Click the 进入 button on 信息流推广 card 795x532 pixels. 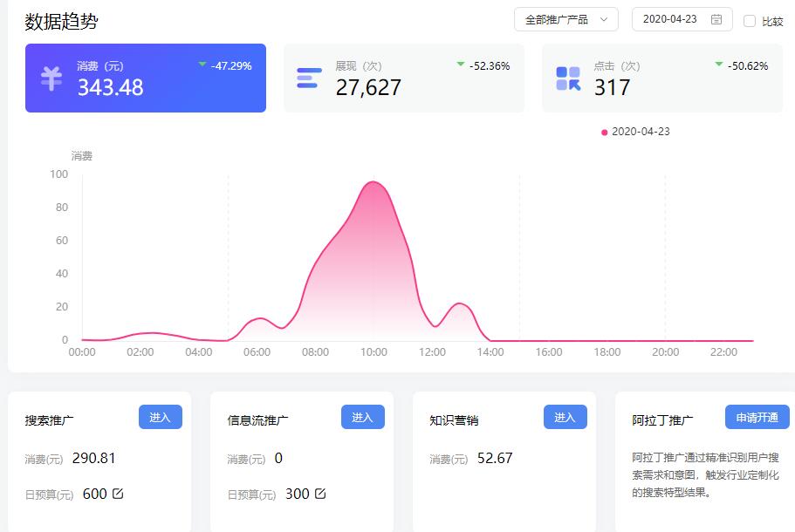click(x=362, y=417)
